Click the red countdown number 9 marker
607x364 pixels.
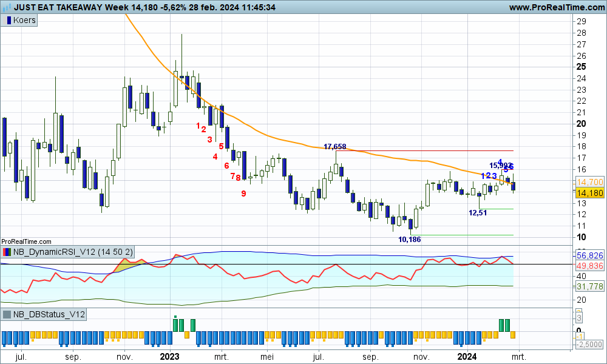[x=243, y=194]
